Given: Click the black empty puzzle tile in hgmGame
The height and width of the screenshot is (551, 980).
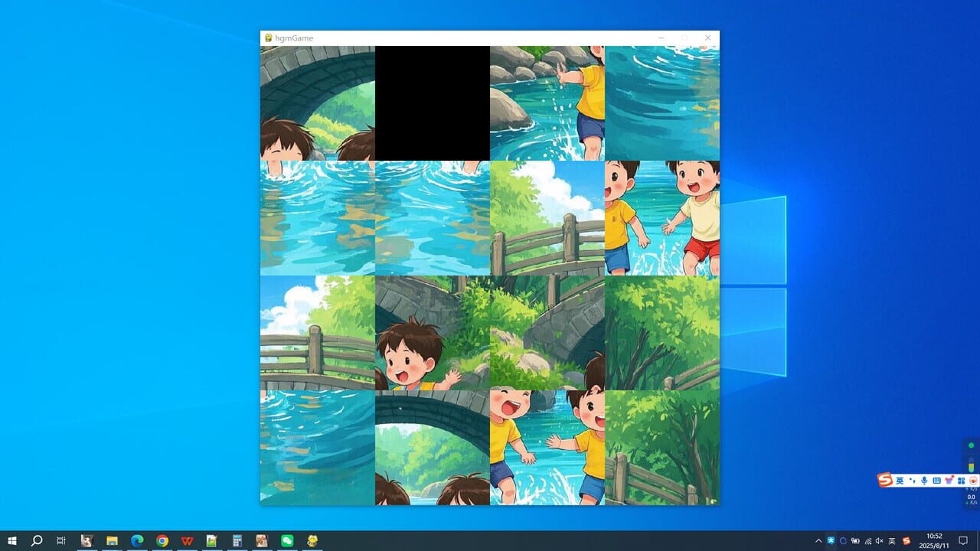Looking at the screenshot, I should click(x=433, y=102).
